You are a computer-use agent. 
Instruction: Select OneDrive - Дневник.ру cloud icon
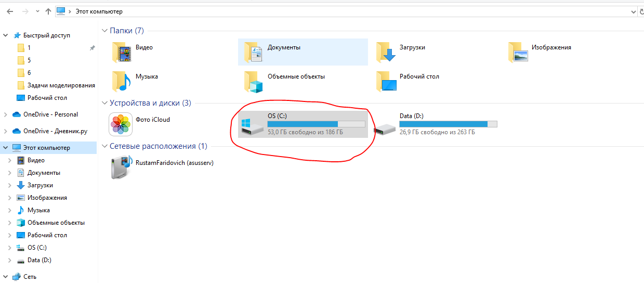[16, 131]
